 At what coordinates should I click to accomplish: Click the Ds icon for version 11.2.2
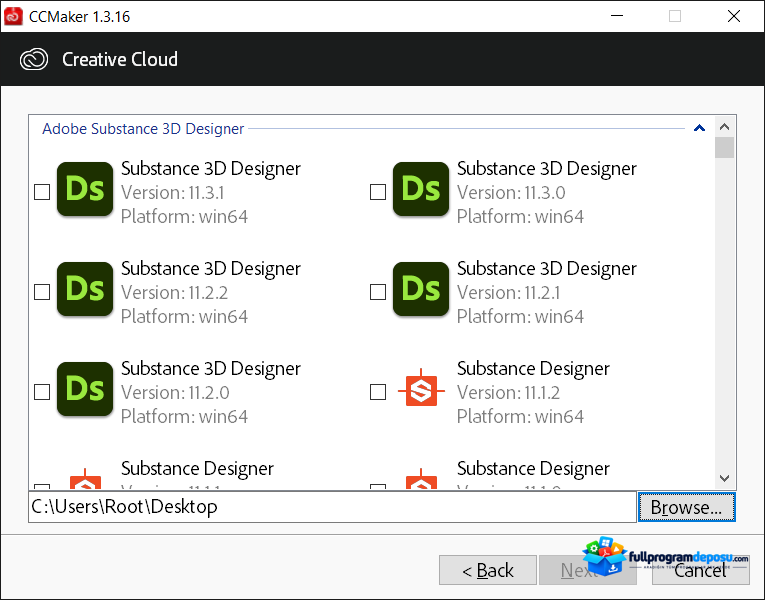click(x=85, y=289)
